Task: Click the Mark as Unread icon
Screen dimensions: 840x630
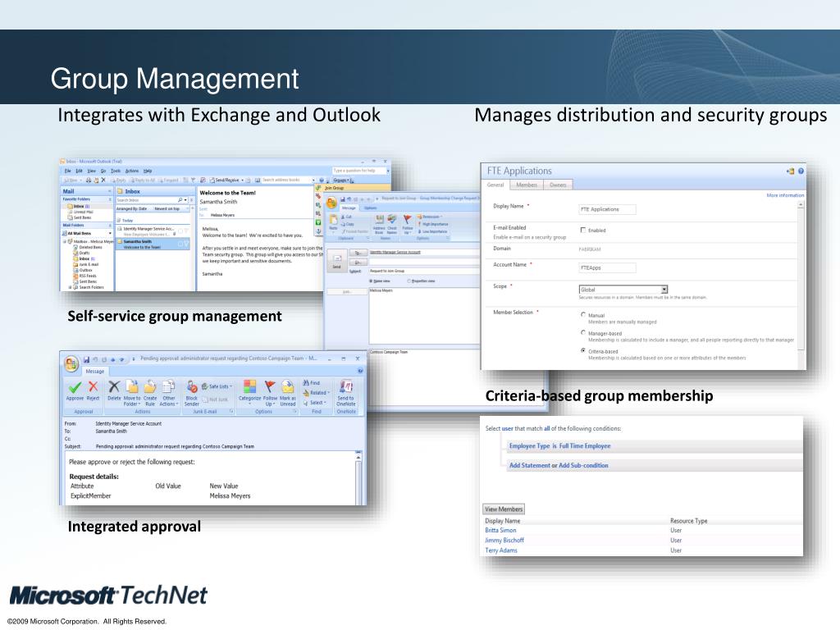Action: pos(288,386)
